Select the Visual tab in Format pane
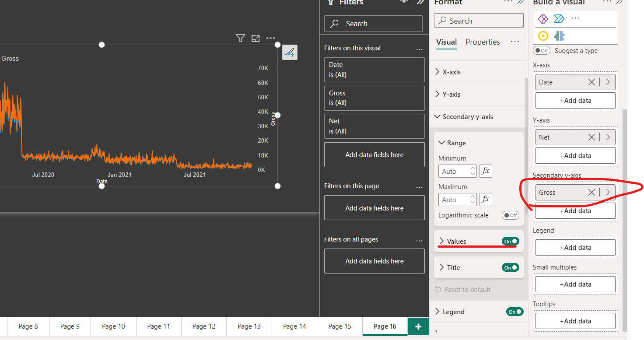This screenshot has height=340, width=644. pos(447,42)
